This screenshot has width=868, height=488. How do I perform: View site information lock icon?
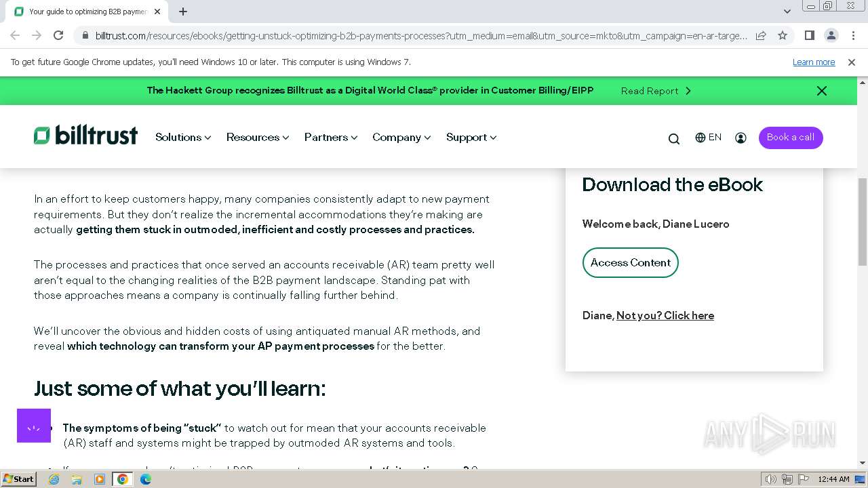point(85,35)
